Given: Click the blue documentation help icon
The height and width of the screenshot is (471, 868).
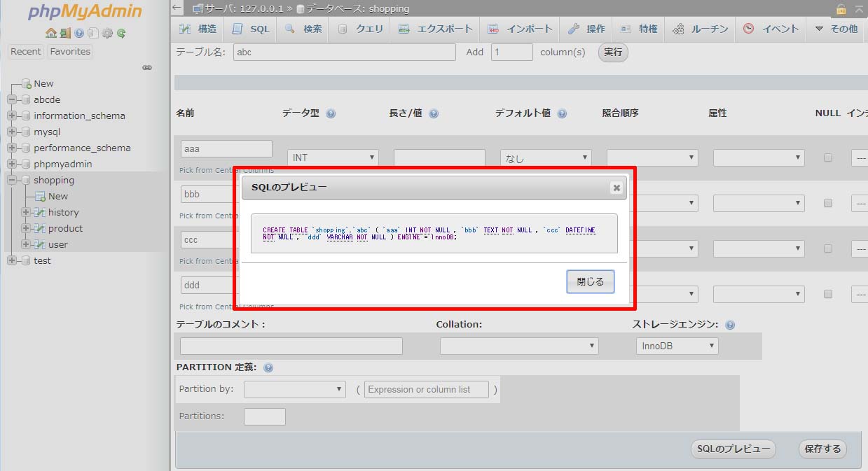Looking at the screenshot, I should (x=79, y=33).
